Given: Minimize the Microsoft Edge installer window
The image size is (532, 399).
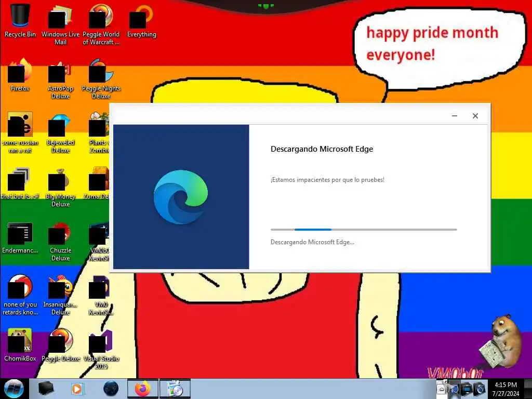Looking at the screenshot, I should [x=455, y=116].
